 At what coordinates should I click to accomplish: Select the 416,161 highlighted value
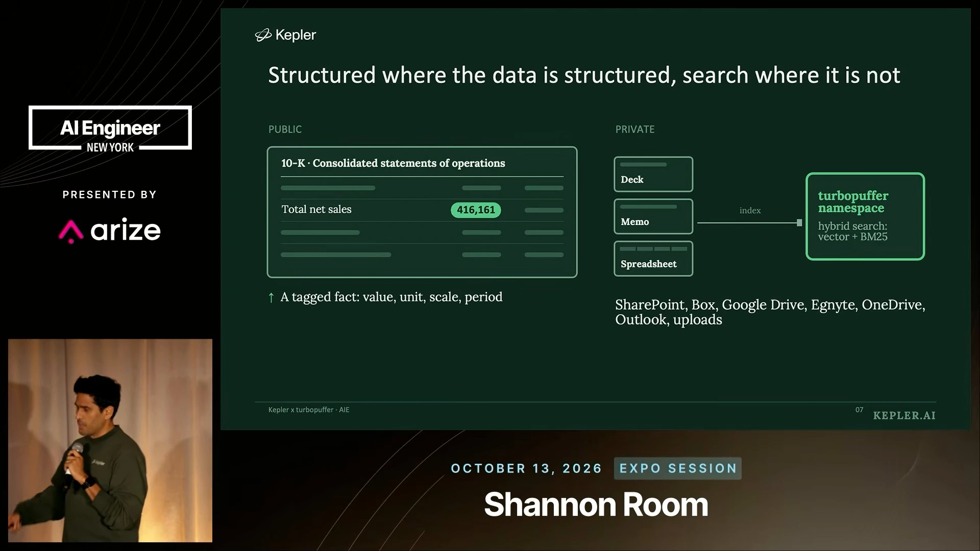tap(476, 210)
